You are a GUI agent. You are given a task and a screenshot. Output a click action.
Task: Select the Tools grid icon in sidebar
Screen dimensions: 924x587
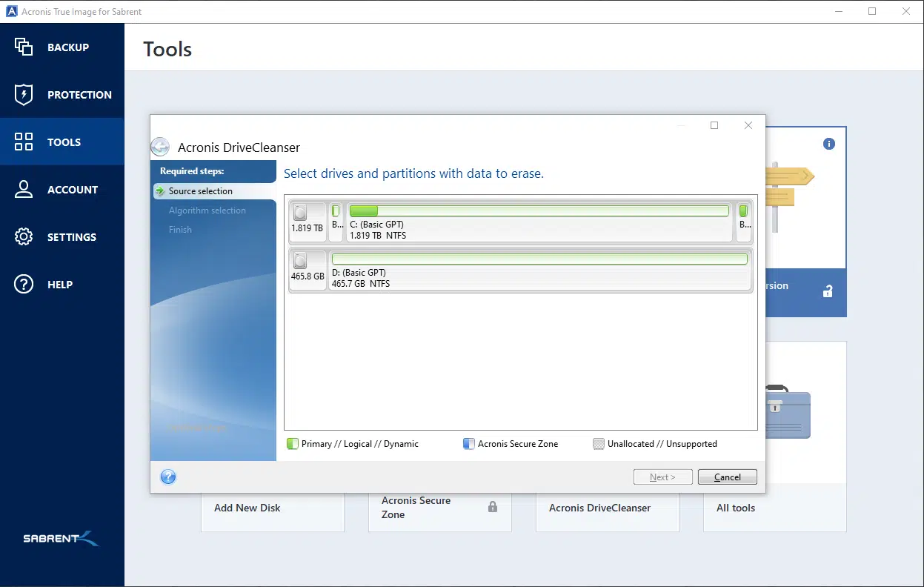click(24, 142)
